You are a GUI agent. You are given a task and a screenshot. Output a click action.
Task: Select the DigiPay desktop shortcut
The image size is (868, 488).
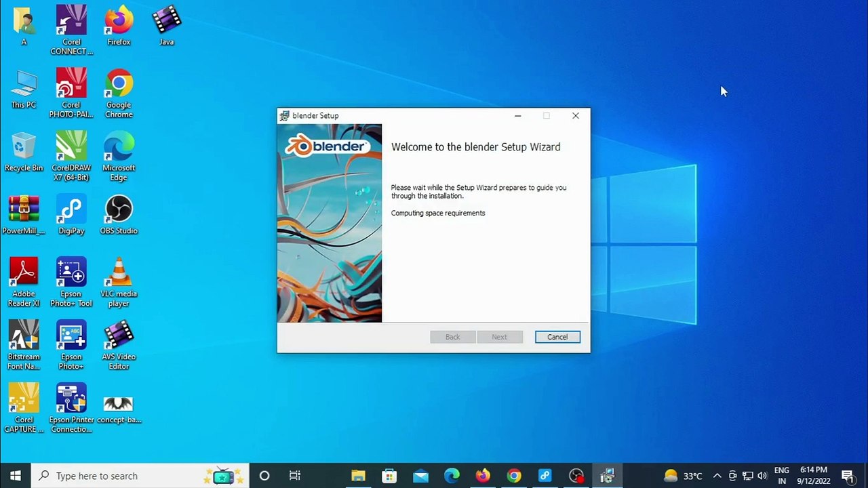[x=71, y=215]
